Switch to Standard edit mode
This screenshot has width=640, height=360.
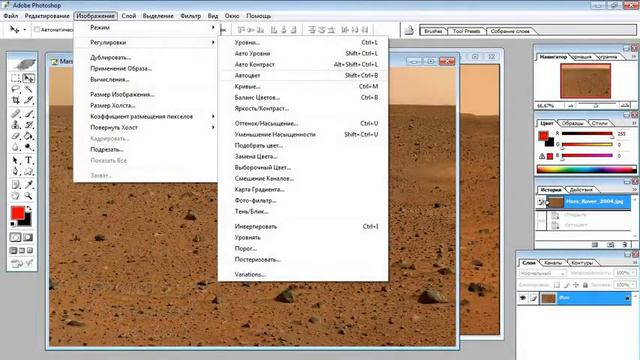tap(16, 238)
